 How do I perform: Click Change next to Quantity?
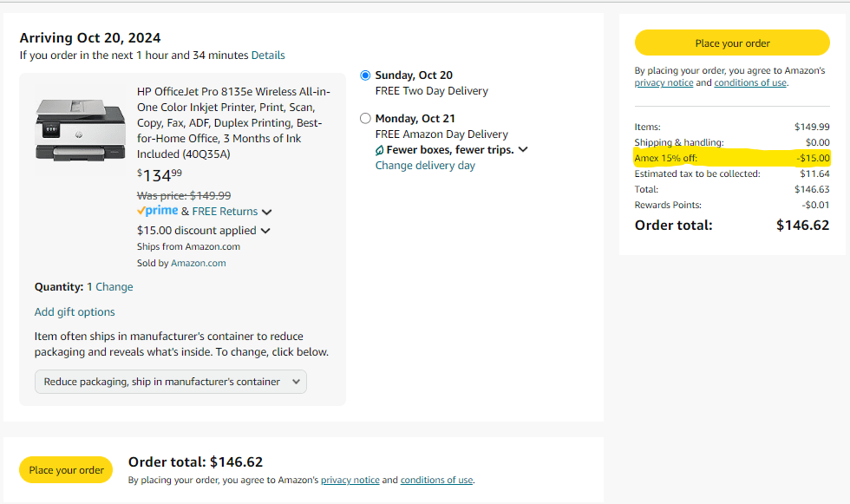[114, 287]
